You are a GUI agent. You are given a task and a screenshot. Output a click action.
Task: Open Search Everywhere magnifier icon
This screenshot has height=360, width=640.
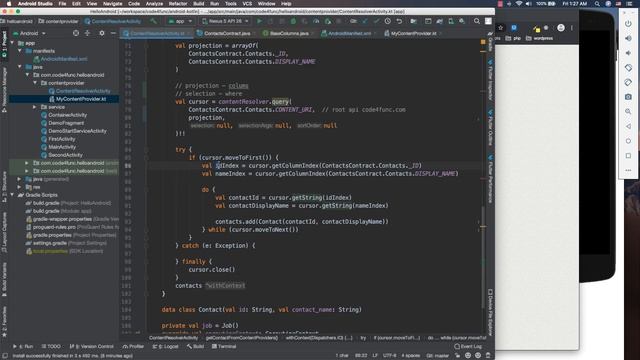coord(477,21)
